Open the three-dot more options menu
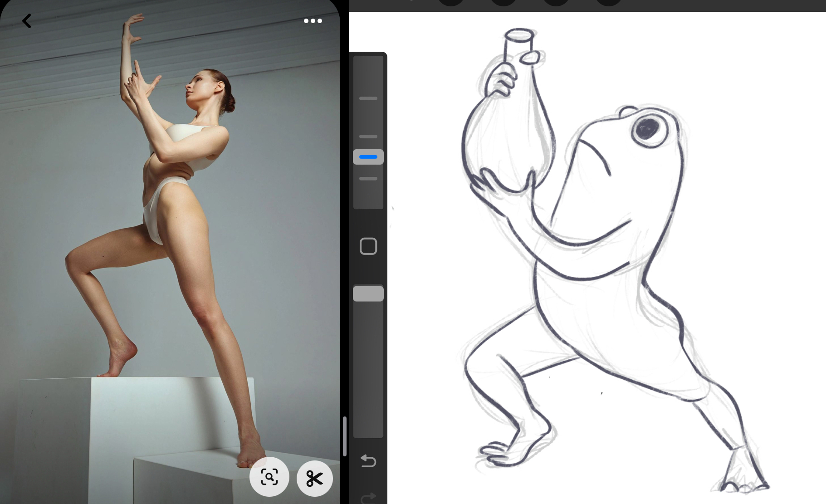The height and width of the screenshot is (504, 826). pos(313,21)
